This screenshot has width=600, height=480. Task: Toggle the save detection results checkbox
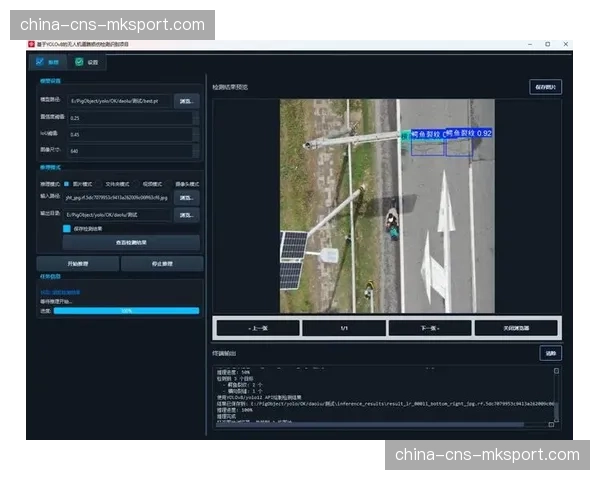click(67, 228)
